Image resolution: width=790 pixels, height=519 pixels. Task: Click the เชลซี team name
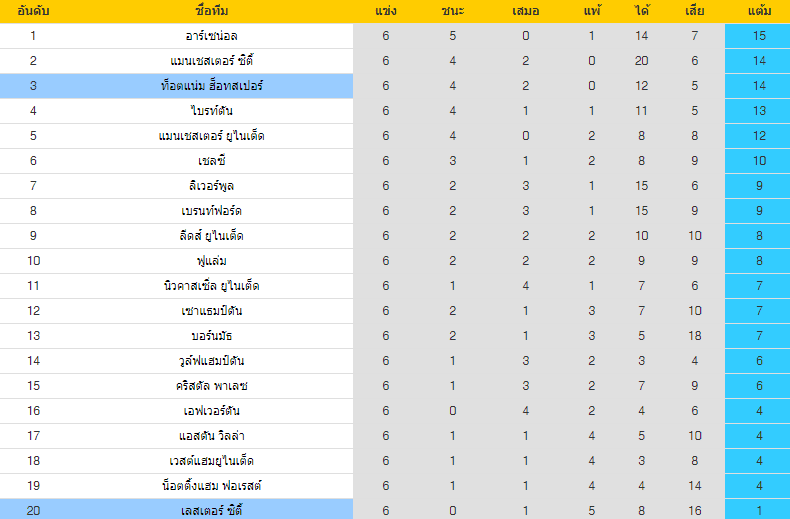pyautogui.click(x=212, y=161)
